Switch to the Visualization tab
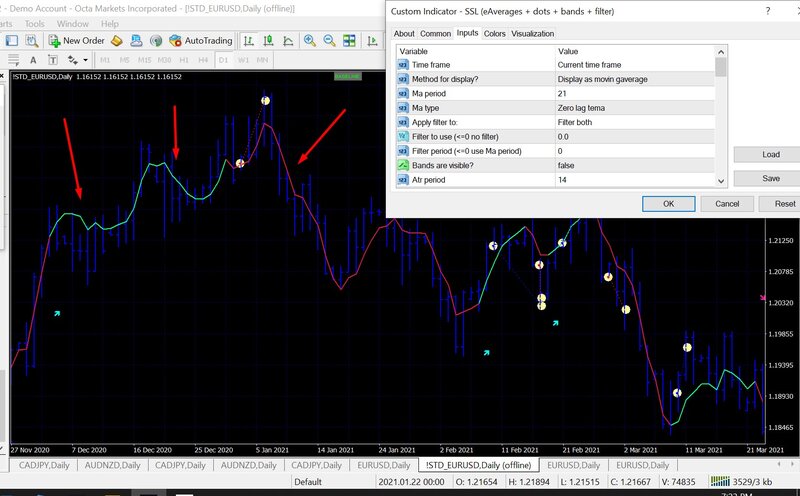 pyautogui.click(x=532, y=33)
